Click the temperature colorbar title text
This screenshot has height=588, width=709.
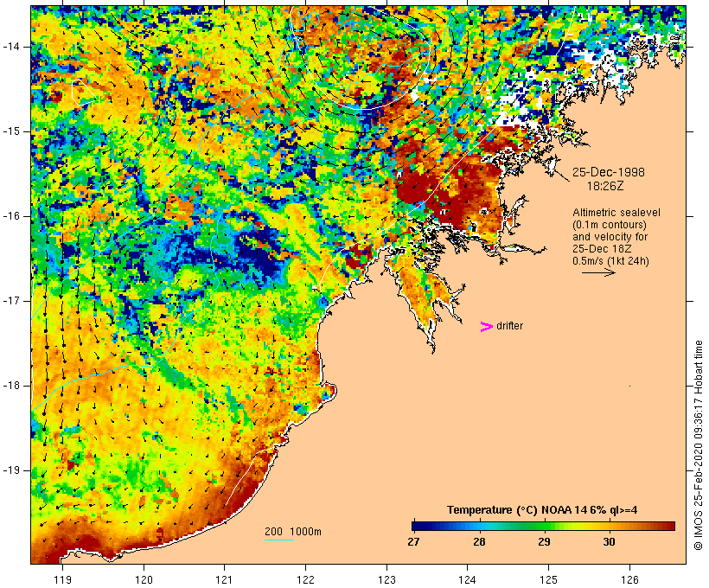point(542,510)
